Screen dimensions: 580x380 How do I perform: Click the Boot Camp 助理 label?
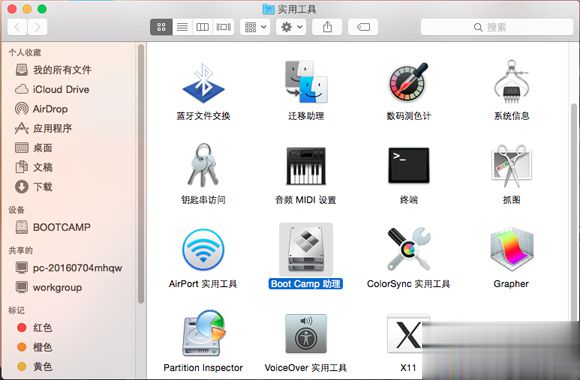click(x=306, y=284)
